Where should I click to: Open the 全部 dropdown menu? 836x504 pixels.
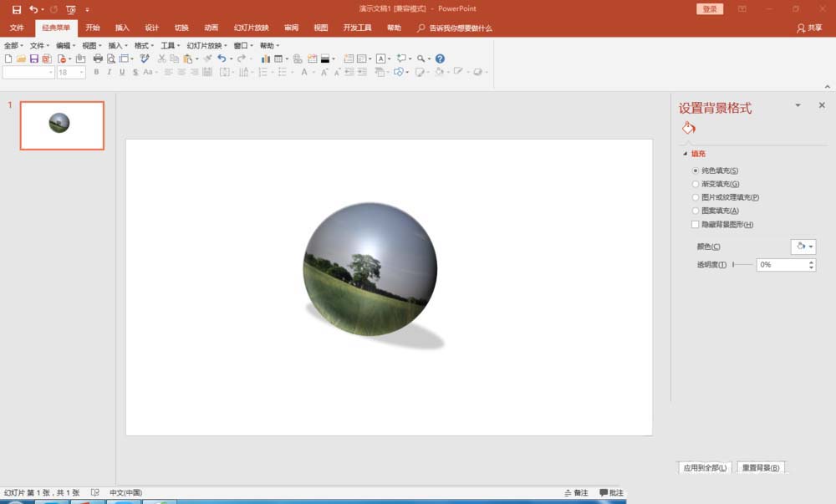(13, 45)
